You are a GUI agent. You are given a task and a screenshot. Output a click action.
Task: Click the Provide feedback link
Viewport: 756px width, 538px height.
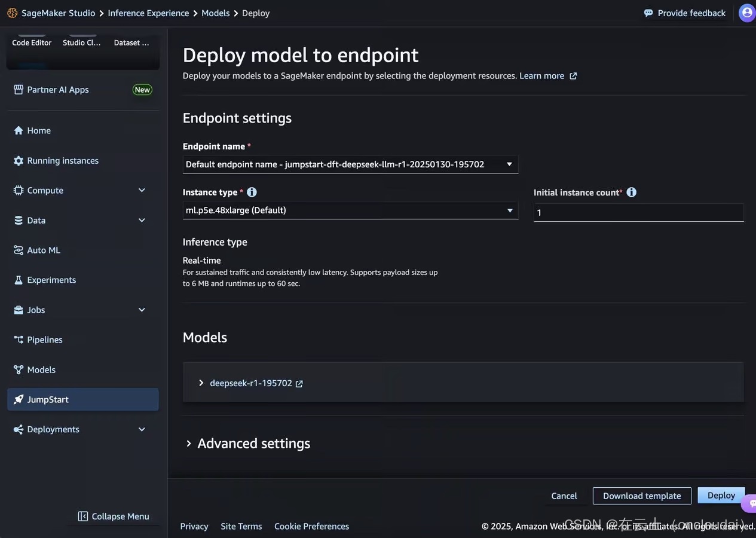point(691,13)
